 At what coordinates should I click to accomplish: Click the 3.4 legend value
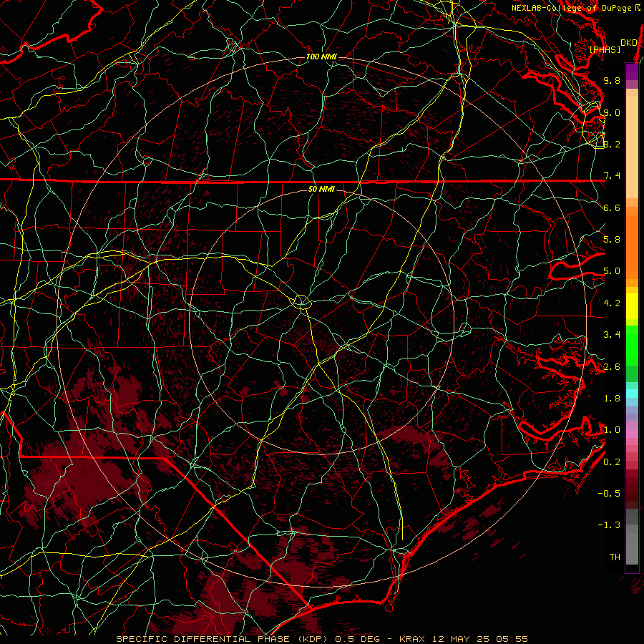coord(612,335)
